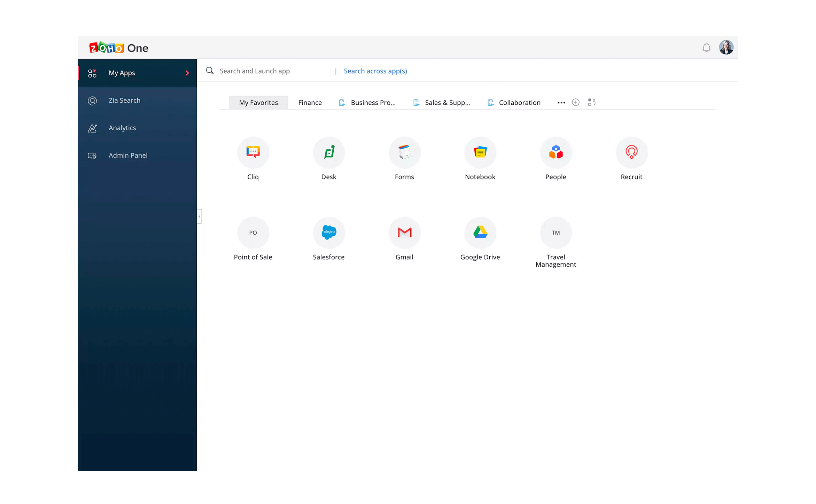Open Gmail from favorites
816x504 pixels.
point(404,233)
